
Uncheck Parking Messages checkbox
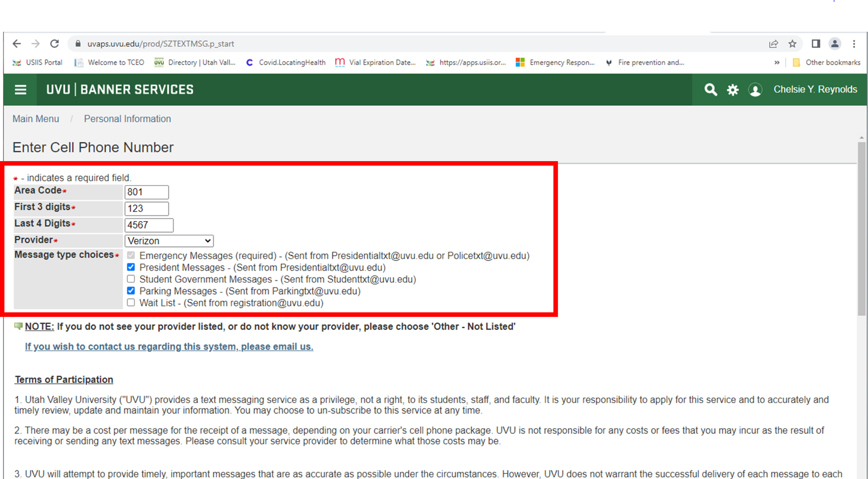[x=131, y=291]
